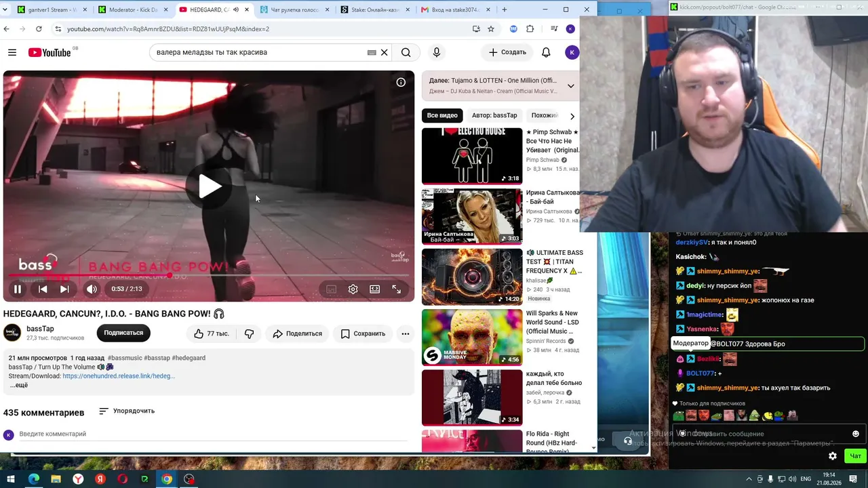Show video info card icon
The image size is (868, 488).
[401, 82]
